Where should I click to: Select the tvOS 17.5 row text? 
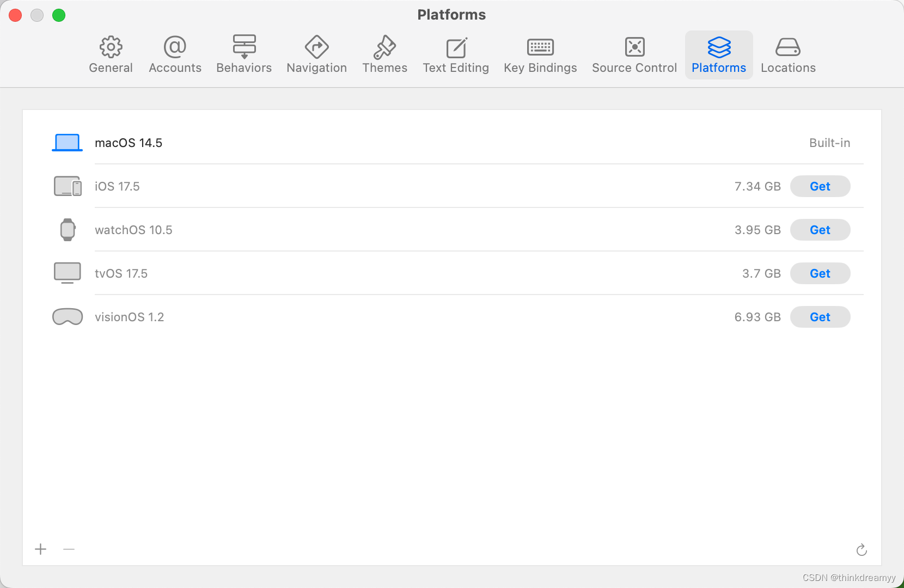point(121,273)
